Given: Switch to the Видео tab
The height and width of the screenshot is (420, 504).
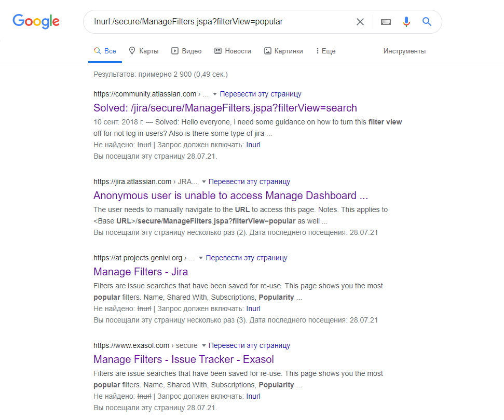Looking at the screenshot, I should (186, 51).
